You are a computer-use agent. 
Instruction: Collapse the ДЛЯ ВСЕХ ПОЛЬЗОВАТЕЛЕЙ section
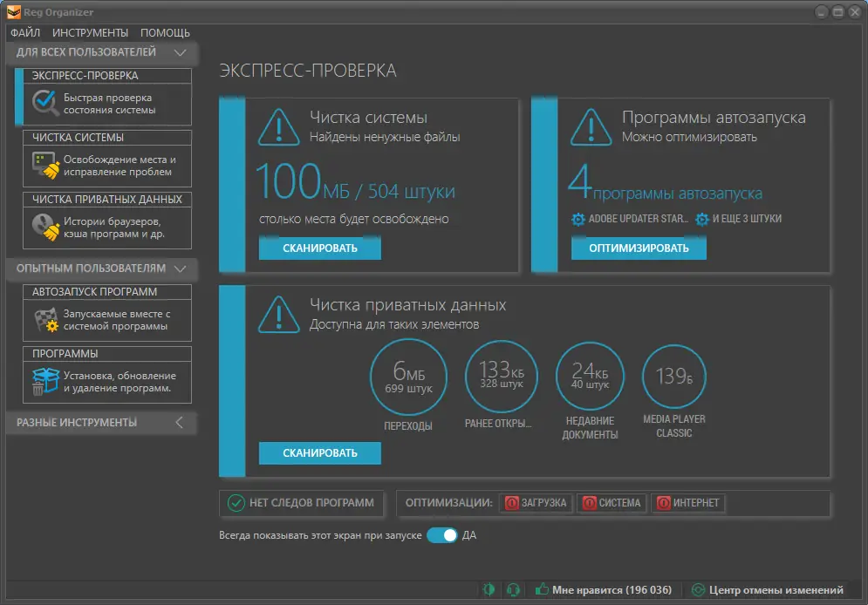(x=181, y=52)
